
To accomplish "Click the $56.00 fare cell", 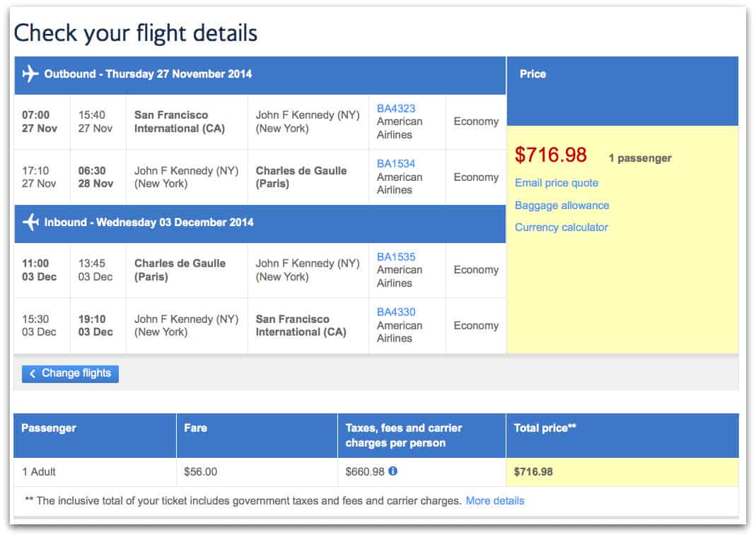I will (257, 472).
